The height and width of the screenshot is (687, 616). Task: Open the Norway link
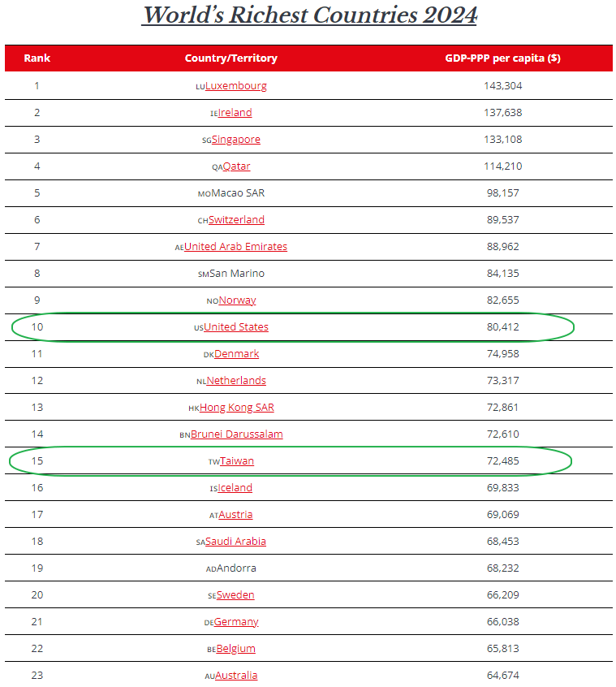[x=237, y=300]
